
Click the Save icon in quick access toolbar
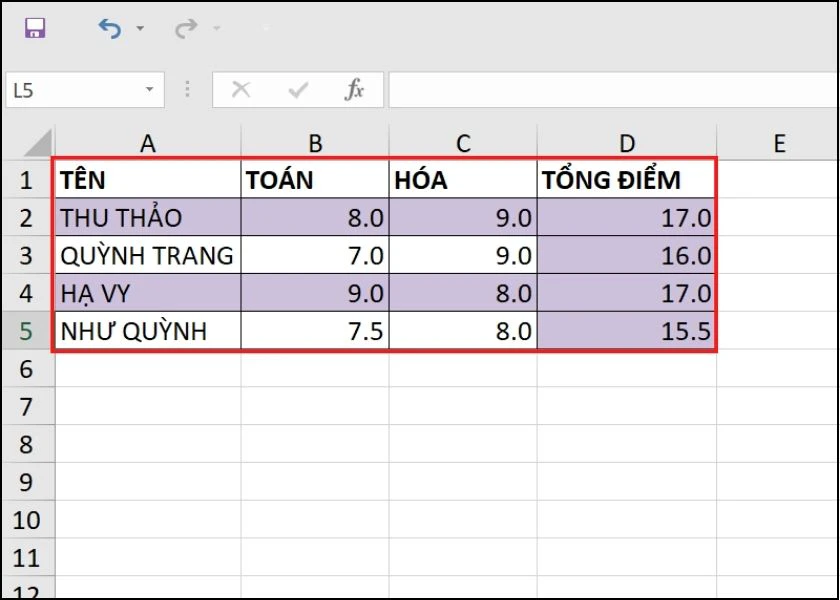tap(35, 29)
